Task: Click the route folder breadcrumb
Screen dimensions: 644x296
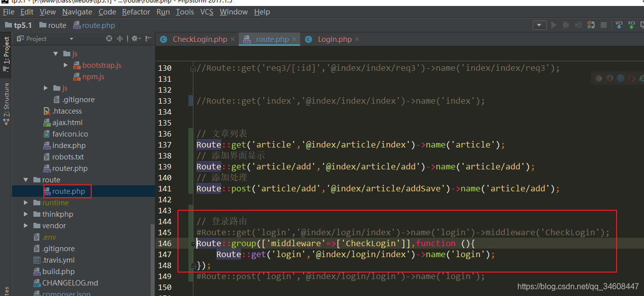Action: coord(53,25)
